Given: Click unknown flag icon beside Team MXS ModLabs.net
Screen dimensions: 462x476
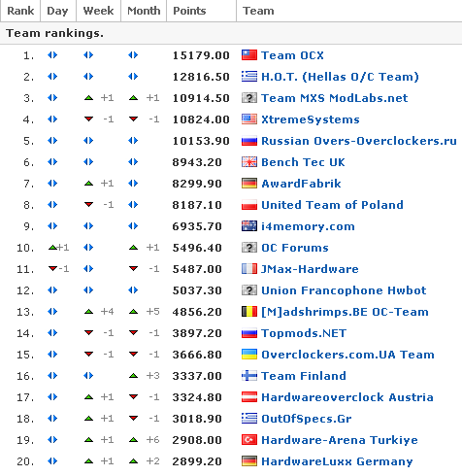Looking at the screenshot, I should pyautogui.click(x=249, y=98).
